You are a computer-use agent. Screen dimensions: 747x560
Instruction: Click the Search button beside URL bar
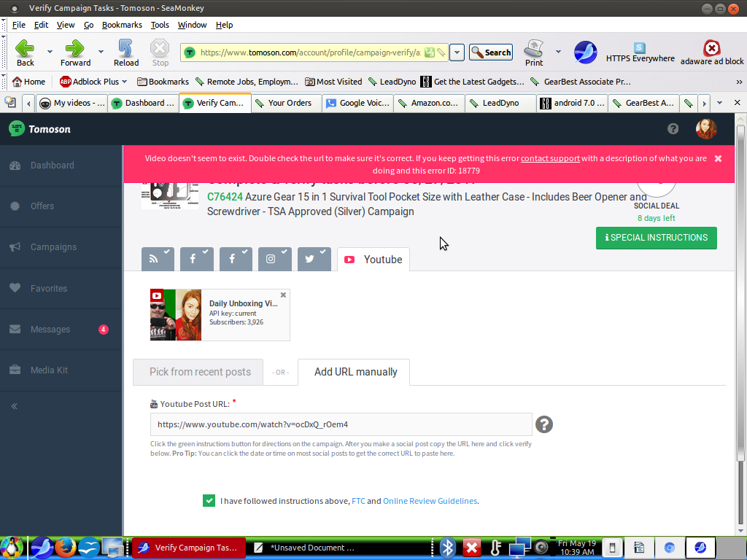click(491, 52)
